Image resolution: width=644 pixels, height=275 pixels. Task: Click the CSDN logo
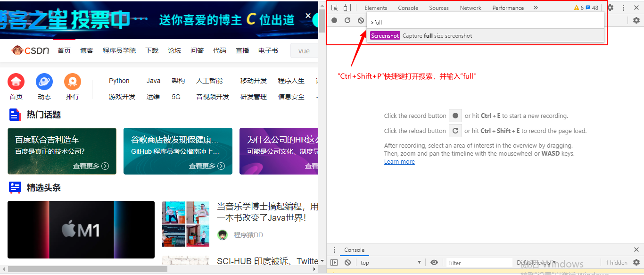pos(31,50)
